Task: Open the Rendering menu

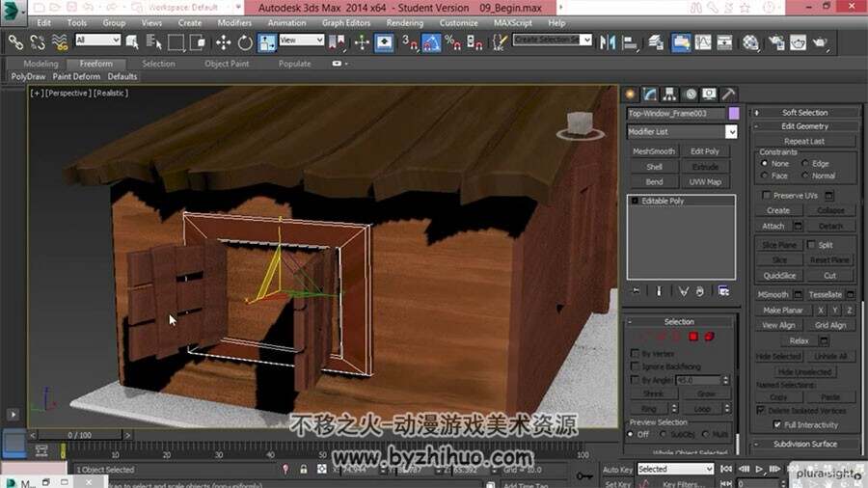Action: [405, 23]
